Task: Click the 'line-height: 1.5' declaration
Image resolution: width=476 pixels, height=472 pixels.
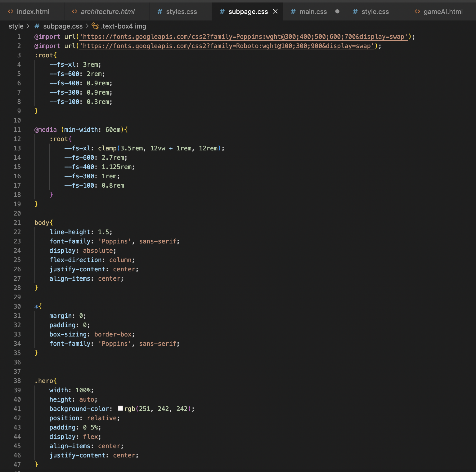Action: tap(81, 232)
